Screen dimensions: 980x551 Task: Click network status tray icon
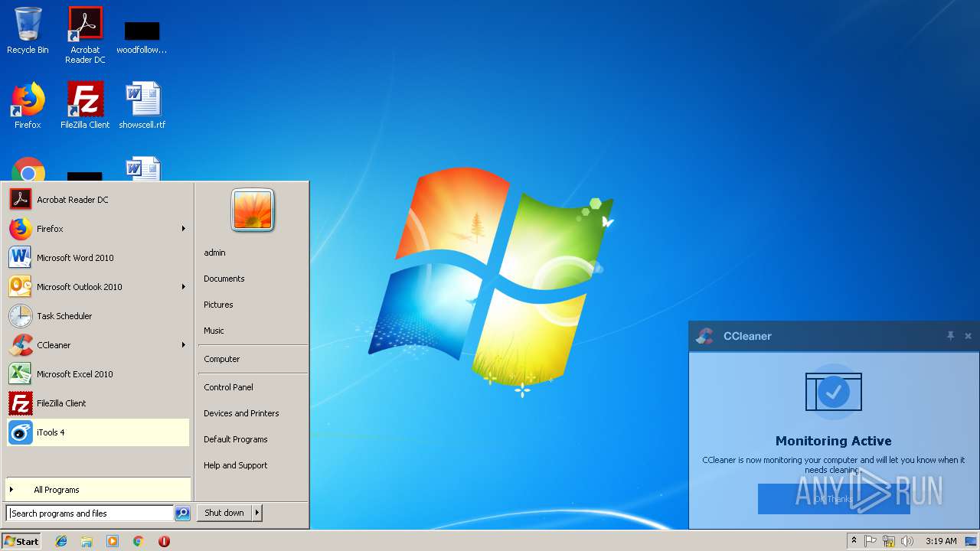pos(889,541)
